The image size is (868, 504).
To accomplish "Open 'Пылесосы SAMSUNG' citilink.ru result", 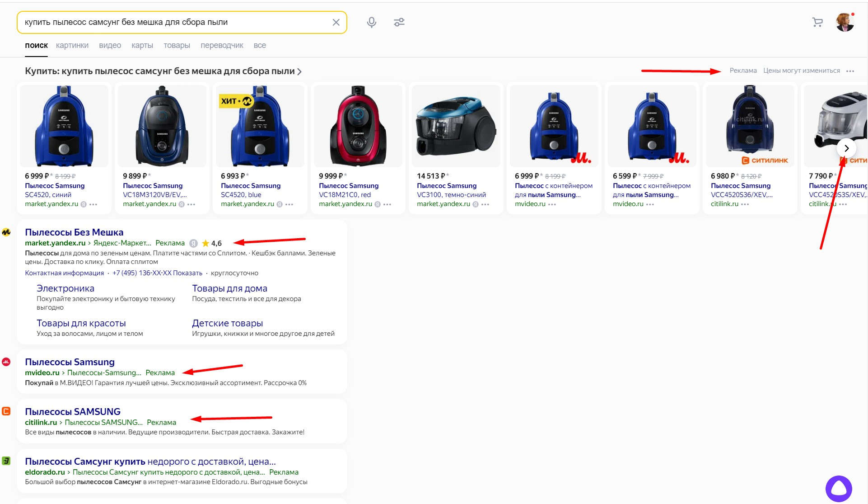I will (73, 412).
